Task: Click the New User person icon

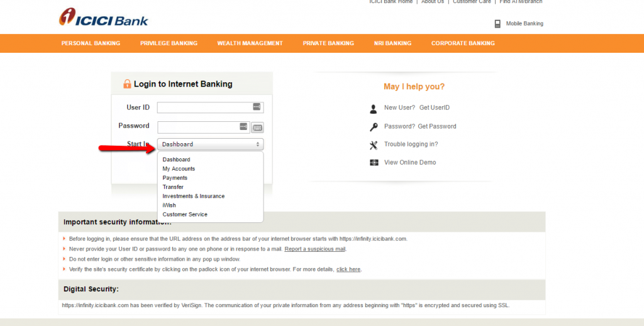Action: pyautogui.click(x=374, y=109)
